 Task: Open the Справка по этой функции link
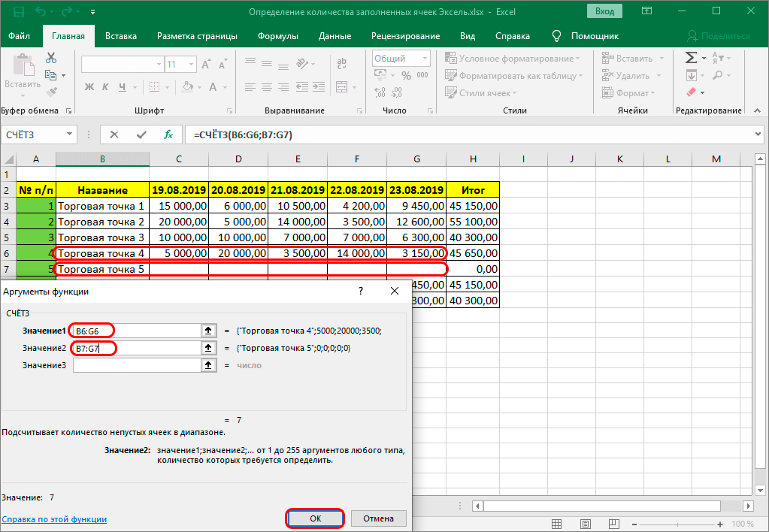[x=54, y=519]
